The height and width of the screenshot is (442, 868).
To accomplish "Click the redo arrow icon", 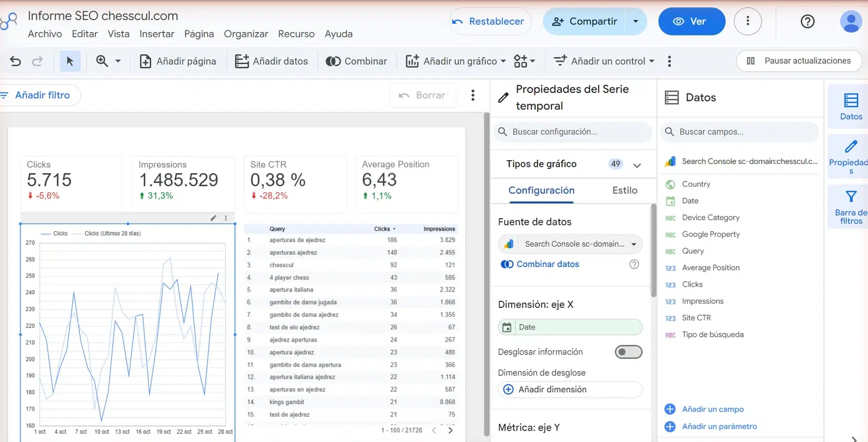I will coord(37,61).
